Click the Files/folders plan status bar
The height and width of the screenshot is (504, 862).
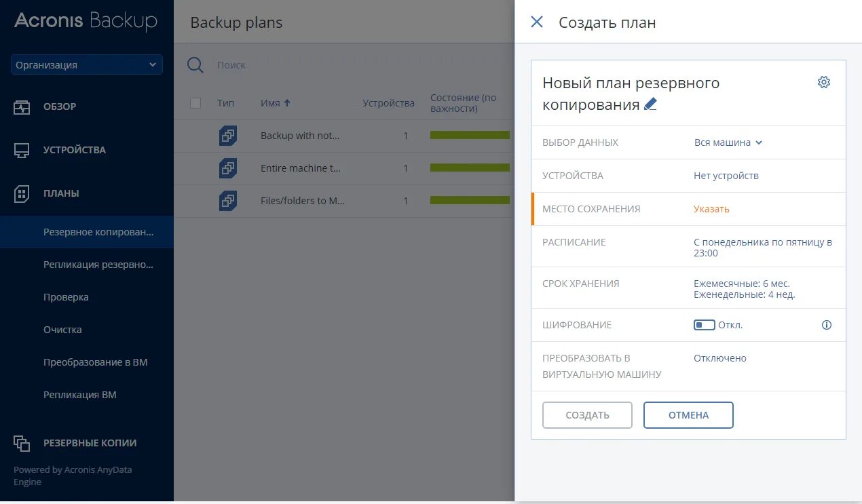(x=470, y=200)
